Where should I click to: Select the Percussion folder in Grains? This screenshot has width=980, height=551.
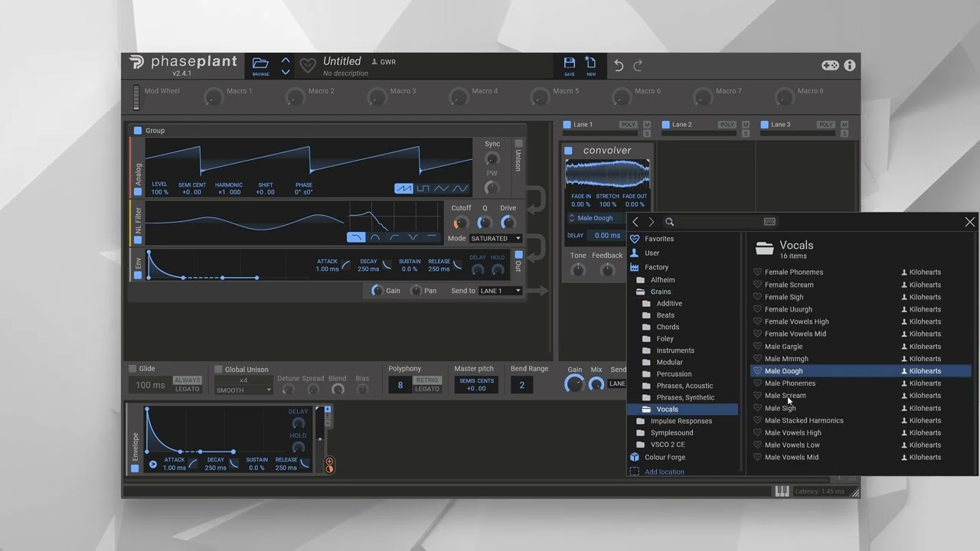pos(674,374)
